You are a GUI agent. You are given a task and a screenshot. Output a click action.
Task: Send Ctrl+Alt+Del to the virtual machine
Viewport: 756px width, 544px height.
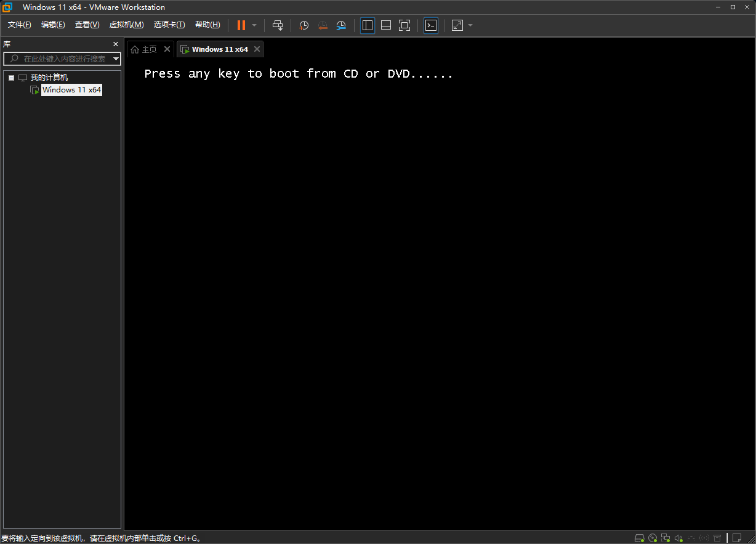[x=278, y=25]
